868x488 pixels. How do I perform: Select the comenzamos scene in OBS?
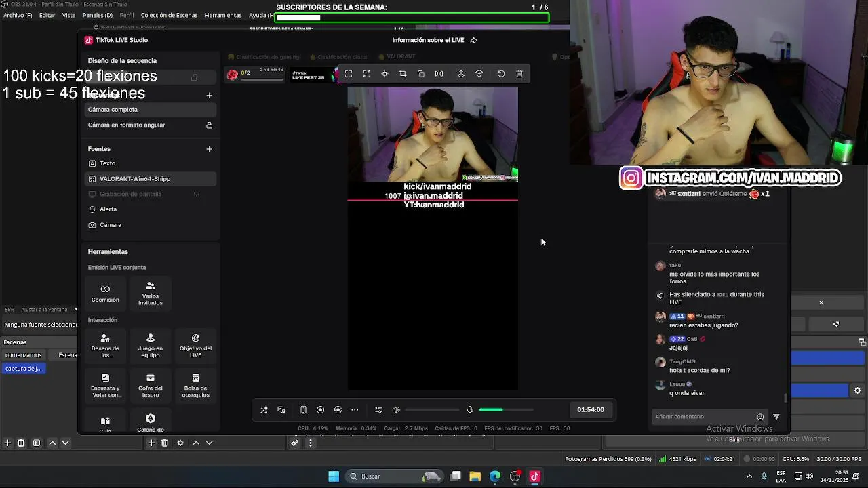pos(24,355)
